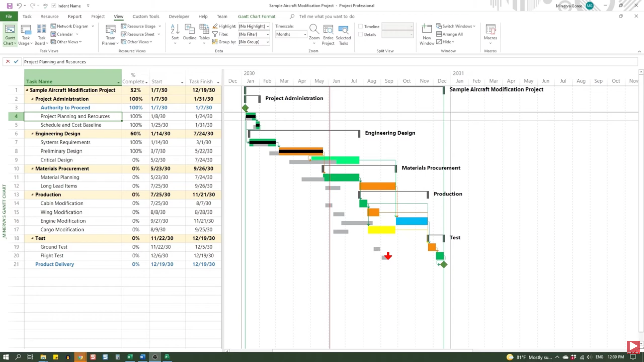Viewport: 644px width, 362px height.
Task: Click the Network Diagram view icon
Action: 53,26
